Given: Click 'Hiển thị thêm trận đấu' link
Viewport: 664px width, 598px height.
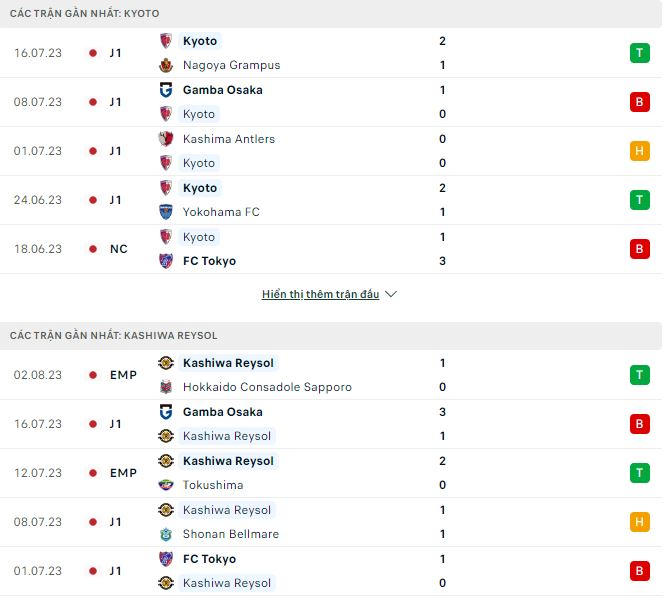Looking at the screenshot, I should (320, 295).
